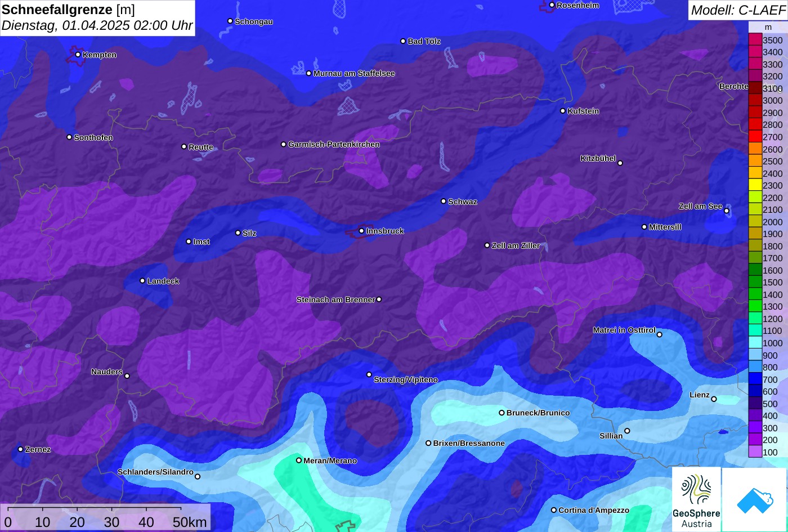Click the Sillian marker dot
This screenshot has height=532, width=788.
tap(627, 431)
